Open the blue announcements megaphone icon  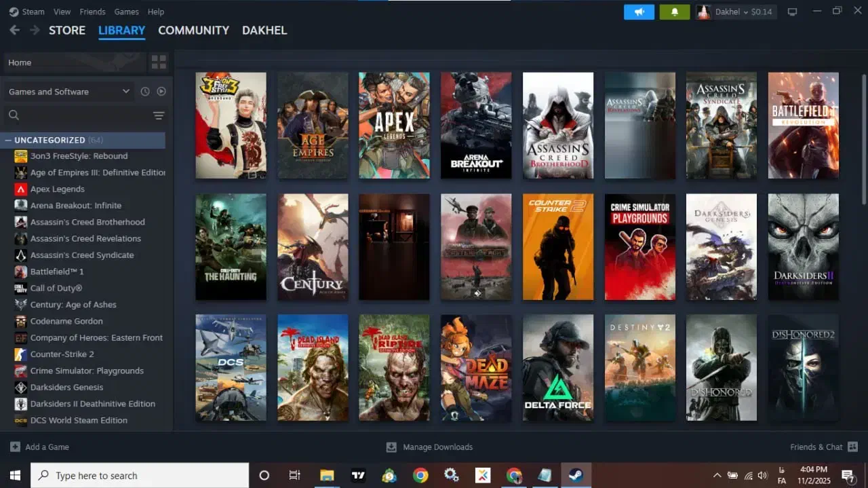point(638,12)
